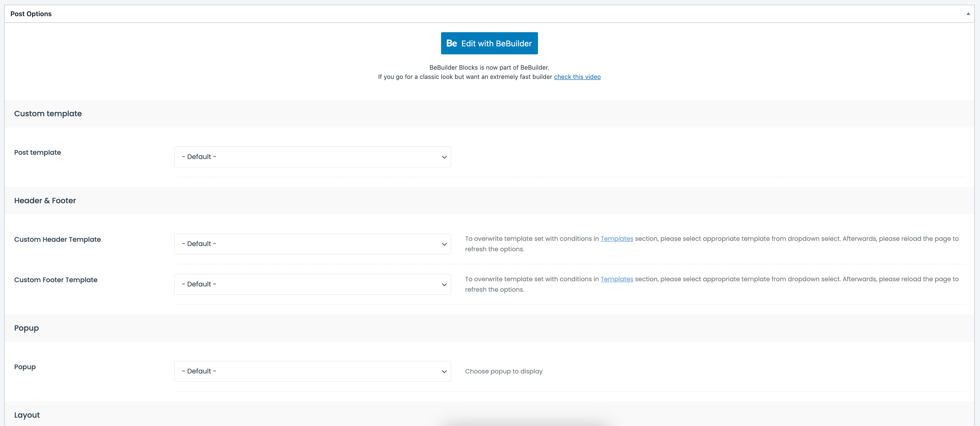Open the Custom Footer Template dropdown

point(312,284)
